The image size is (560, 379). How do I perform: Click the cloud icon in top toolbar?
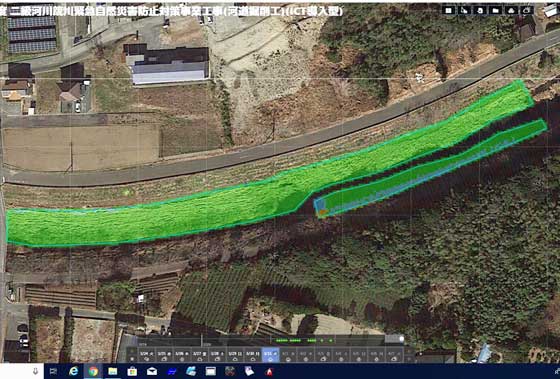[x=511, y=10]
